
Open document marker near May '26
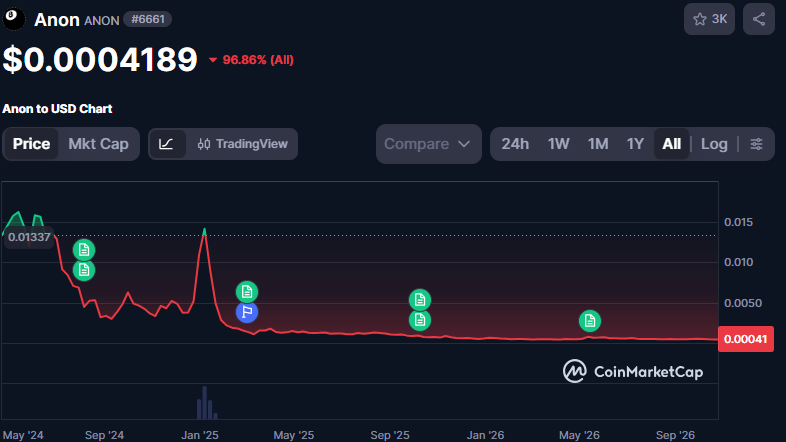click(x=590, y=321)
